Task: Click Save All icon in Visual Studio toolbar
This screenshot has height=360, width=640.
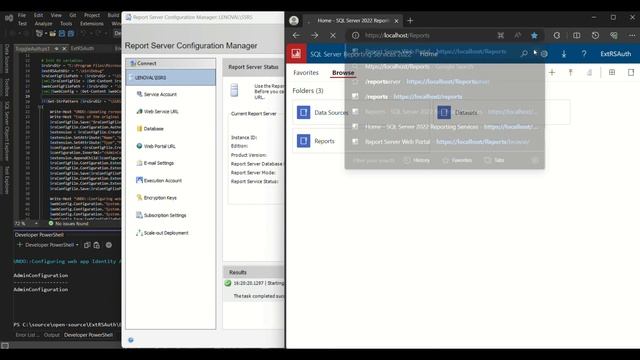Action: [71, 33]
